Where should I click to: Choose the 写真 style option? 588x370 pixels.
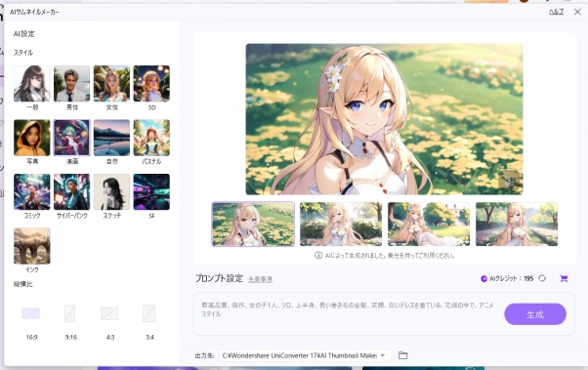coord(32,138)
